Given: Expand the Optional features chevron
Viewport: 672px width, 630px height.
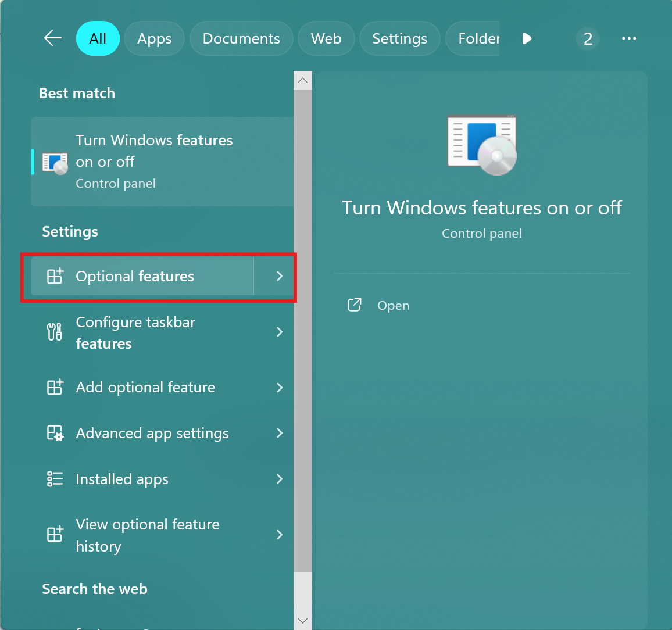Looking at the screenshot, I should (280, 276).
